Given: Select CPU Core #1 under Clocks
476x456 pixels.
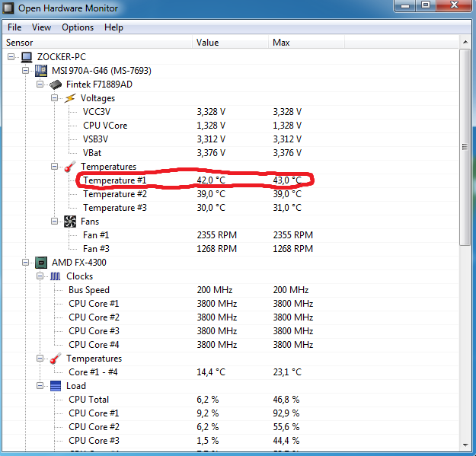Looking at the screenshot, I should click(x=231, y=304).
